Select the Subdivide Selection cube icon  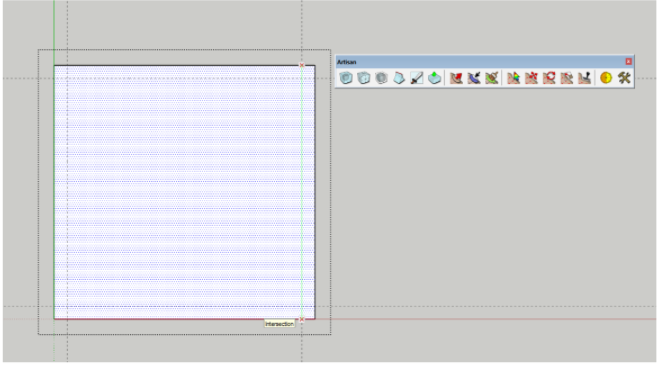pos(364,78)
